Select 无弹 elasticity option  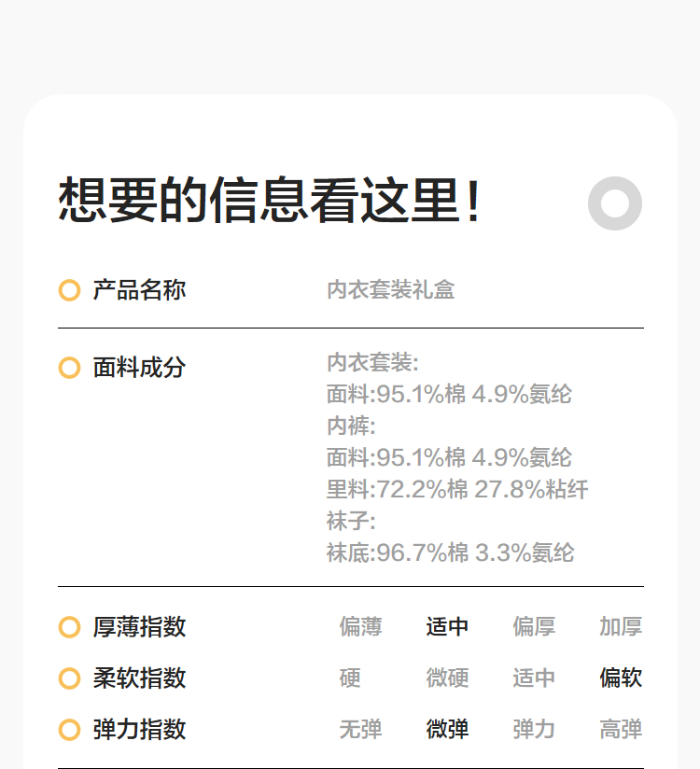pos(360,730)
